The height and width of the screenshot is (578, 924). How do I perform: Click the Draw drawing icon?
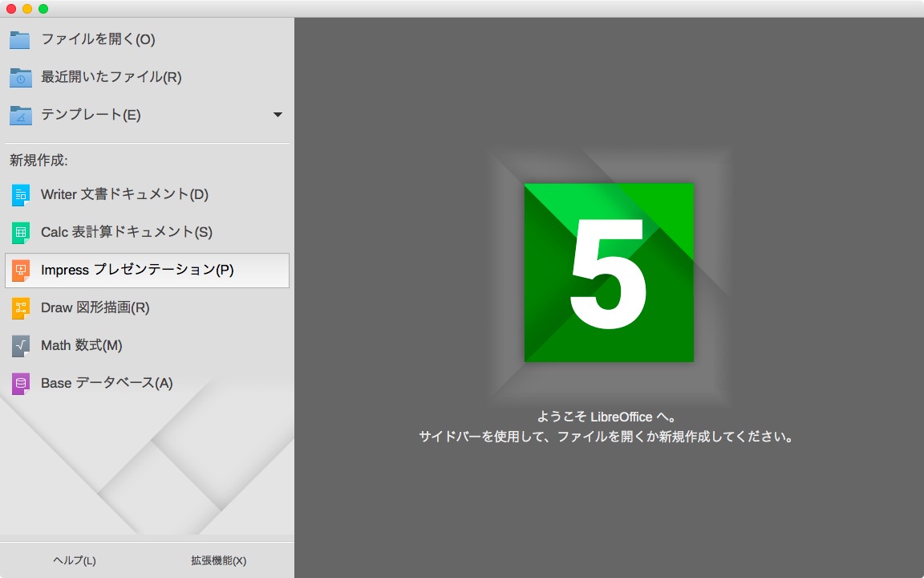point(21,308)
